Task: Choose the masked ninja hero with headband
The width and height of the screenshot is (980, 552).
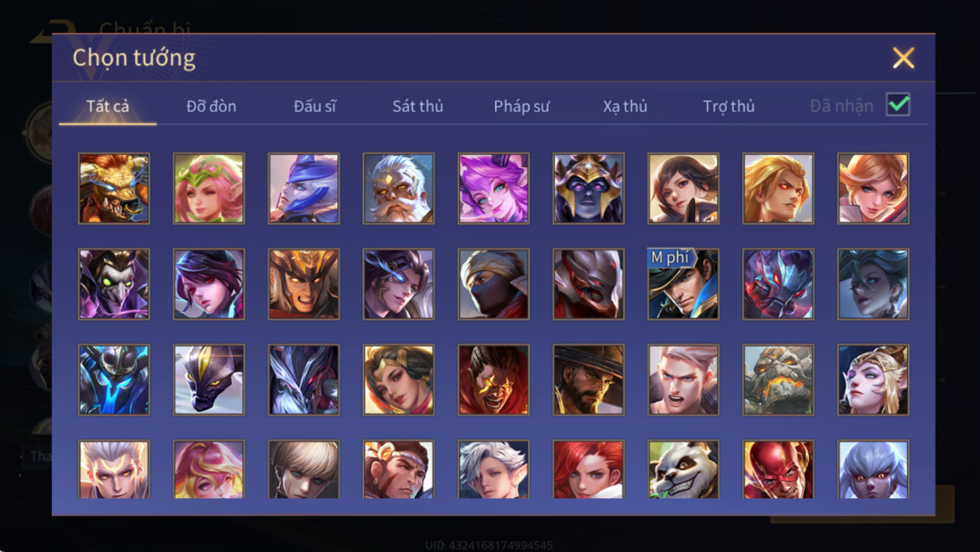Action: (x=493, y=283)
